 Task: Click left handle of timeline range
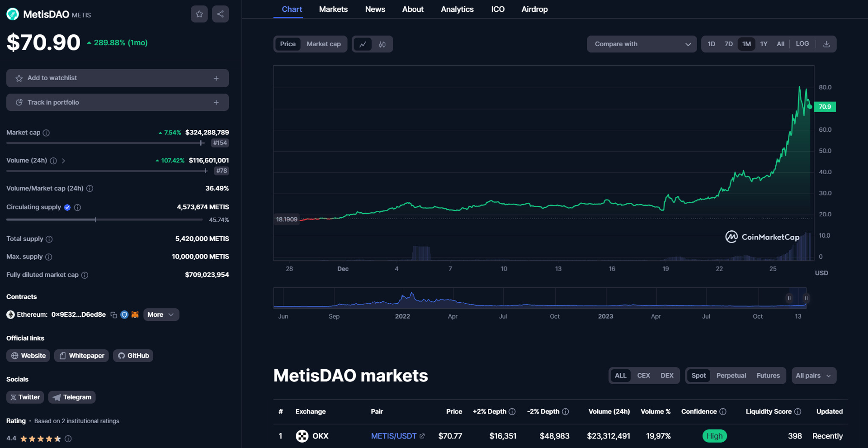pos(789,298)
